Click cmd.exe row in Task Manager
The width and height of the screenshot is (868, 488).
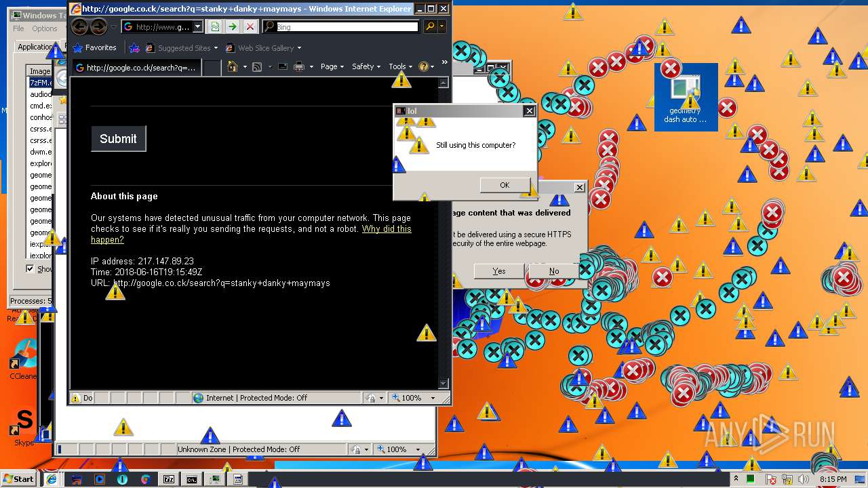click(x=41, y=106)
